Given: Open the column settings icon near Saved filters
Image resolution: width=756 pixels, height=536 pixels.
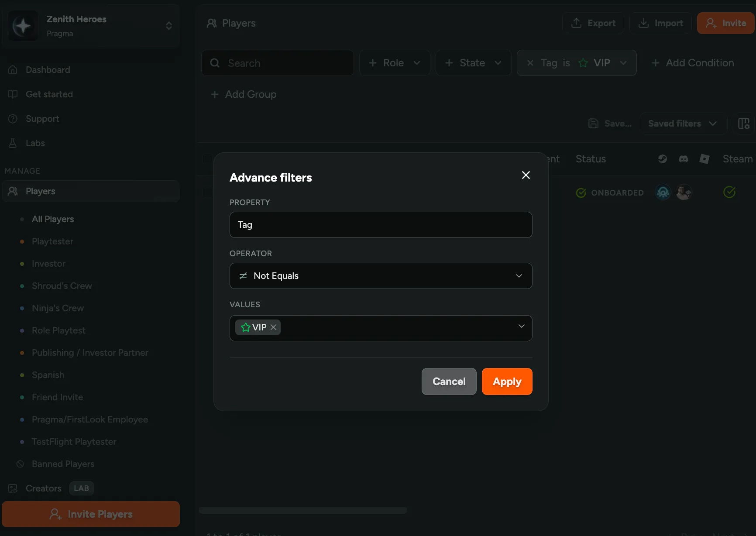Looking at the screenshot, I should (x=744, y=124).
